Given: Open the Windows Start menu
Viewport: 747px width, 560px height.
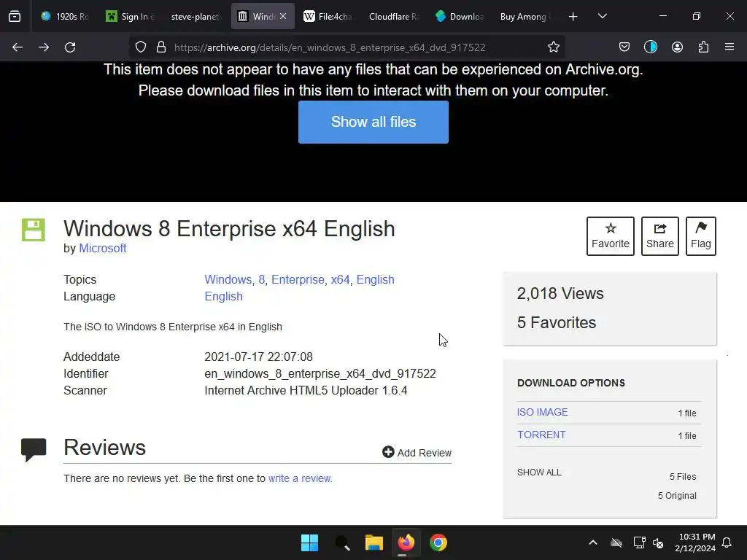Looking at the screenshot, I should [x=309, y=542].
